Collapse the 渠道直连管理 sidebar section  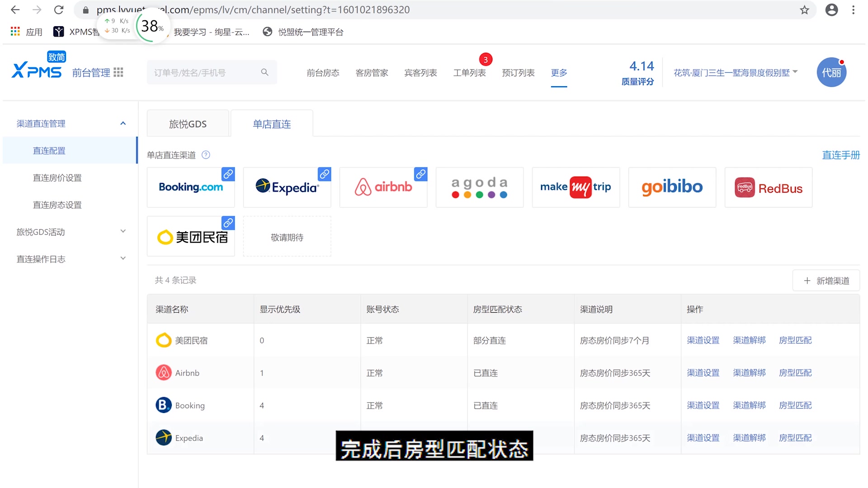pyautogui.click(x=123, y=123)
